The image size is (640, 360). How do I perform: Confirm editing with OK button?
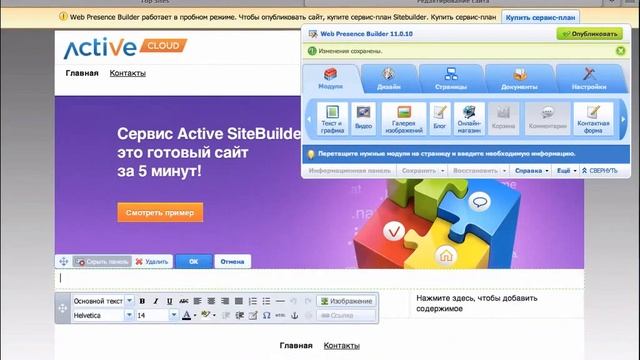click(x=193, y=262)
